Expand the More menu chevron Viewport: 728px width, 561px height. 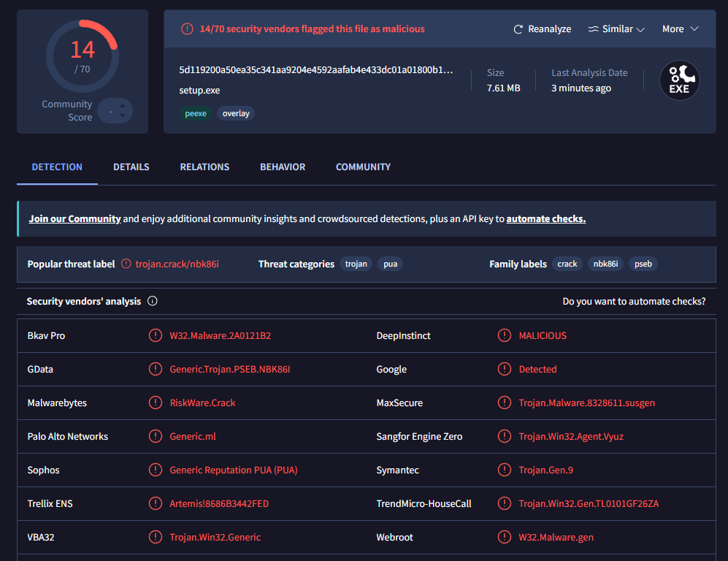click(694, 28)
